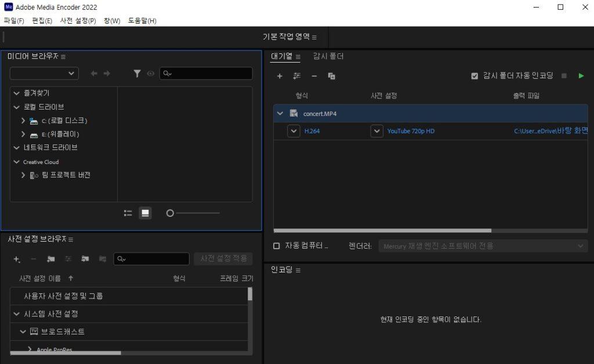594x364 pixels.
Task: Open the workspace menu icon beside 기본 작업 영역
Action: 314,37
